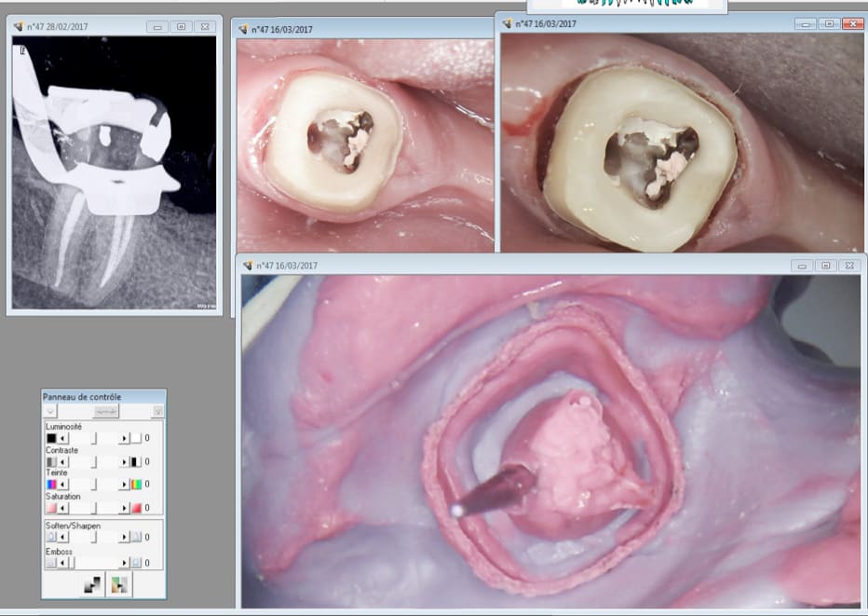The width and height of the screenshot is (868, 616).
Task: Click the rainbow Teinte icon on the right
Action: (136, 485)
